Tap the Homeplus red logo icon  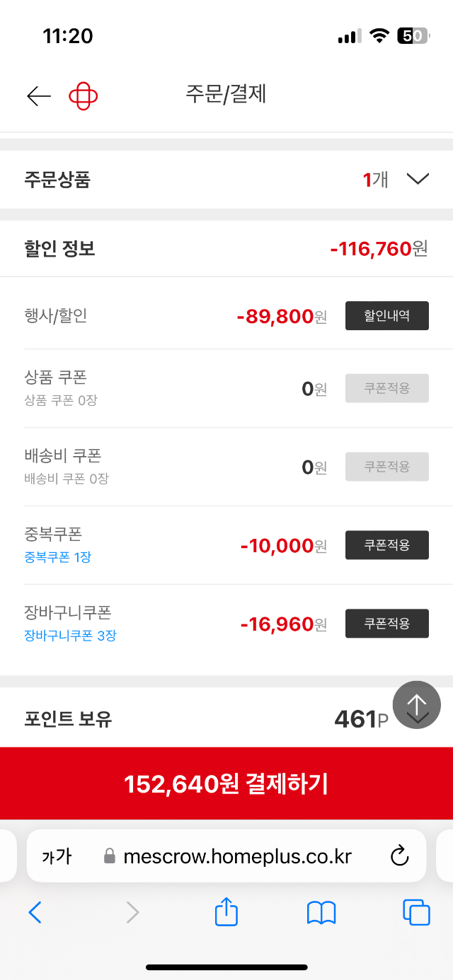tap(83, 95)
